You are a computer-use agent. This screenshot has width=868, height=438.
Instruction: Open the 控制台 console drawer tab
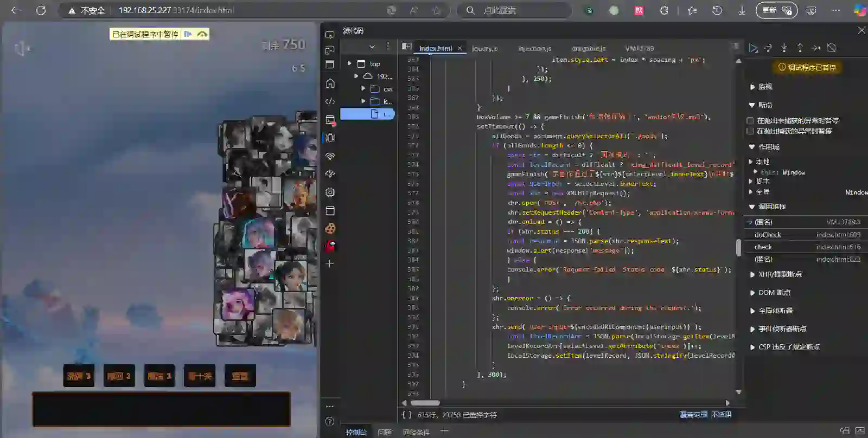coord(356,432)
